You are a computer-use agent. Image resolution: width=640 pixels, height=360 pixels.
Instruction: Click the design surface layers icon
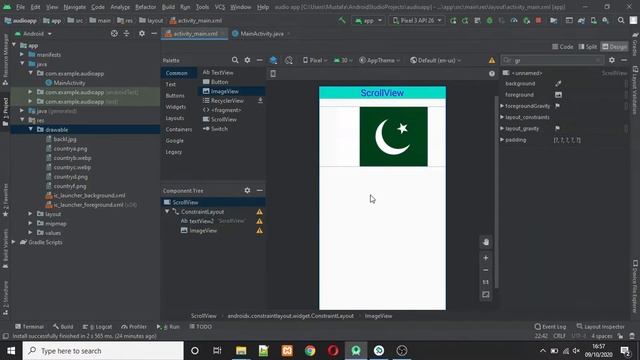273,60
